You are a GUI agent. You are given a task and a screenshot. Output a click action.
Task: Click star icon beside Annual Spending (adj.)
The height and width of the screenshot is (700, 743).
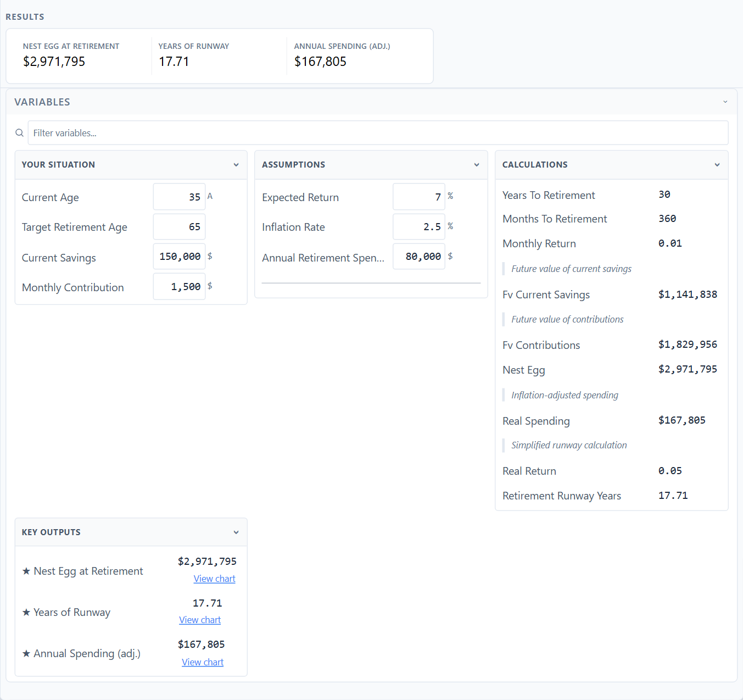[26, 654]
